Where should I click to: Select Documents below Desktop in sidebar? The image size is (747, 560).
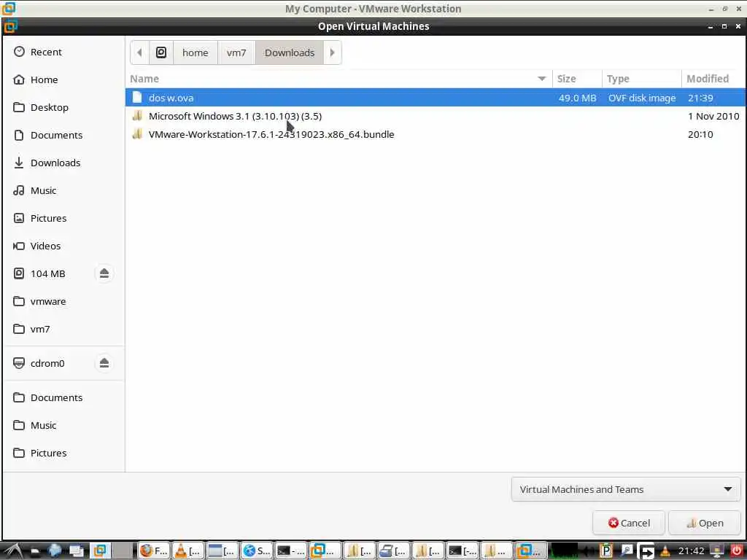[56, 135]
